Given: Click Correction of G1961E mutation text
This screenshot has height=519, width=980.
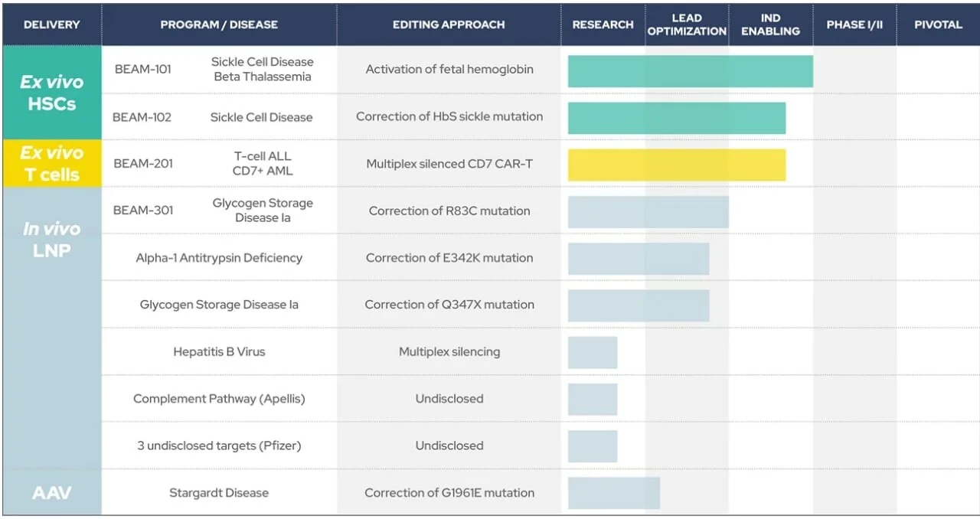Looking at the screenshot, I should [x=449, y=493].
